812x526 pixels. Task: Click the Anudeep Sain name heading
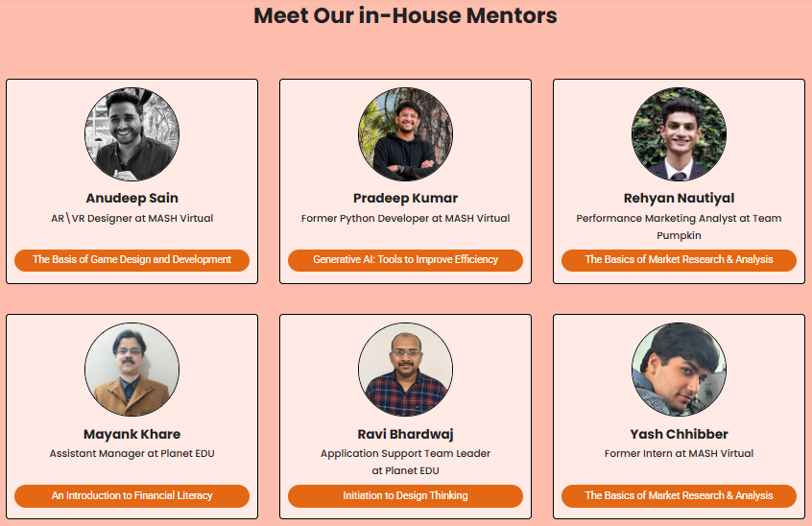[x=132, y=199]
